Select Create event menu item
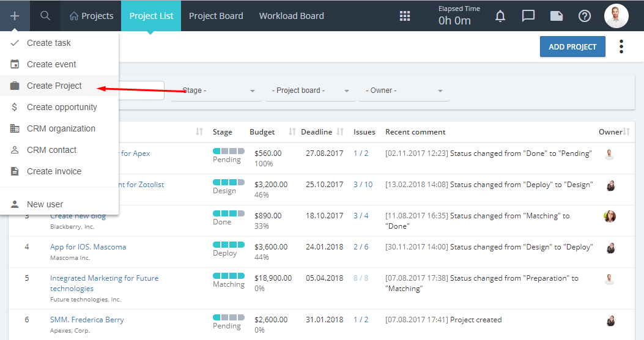The image size is (644, 340). click(59, 64)
